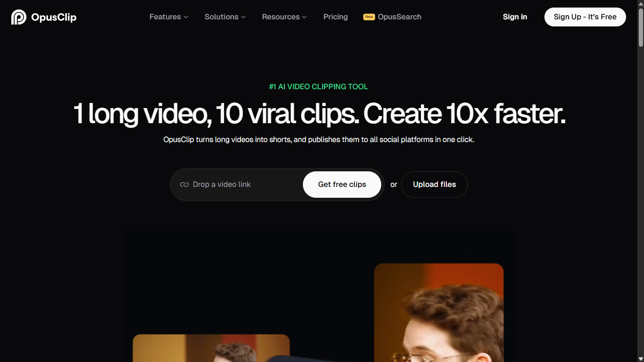Expand the Features dropdown menu
Image resolution: width=644 pixels, height=362 pixels.
[168, 17]
